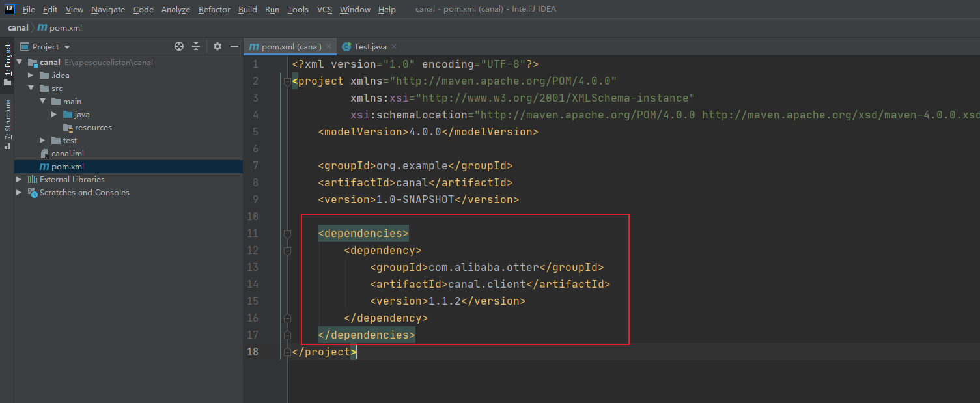Open the File menu
The image size is (980, 403).
click(x=29, y=10)
